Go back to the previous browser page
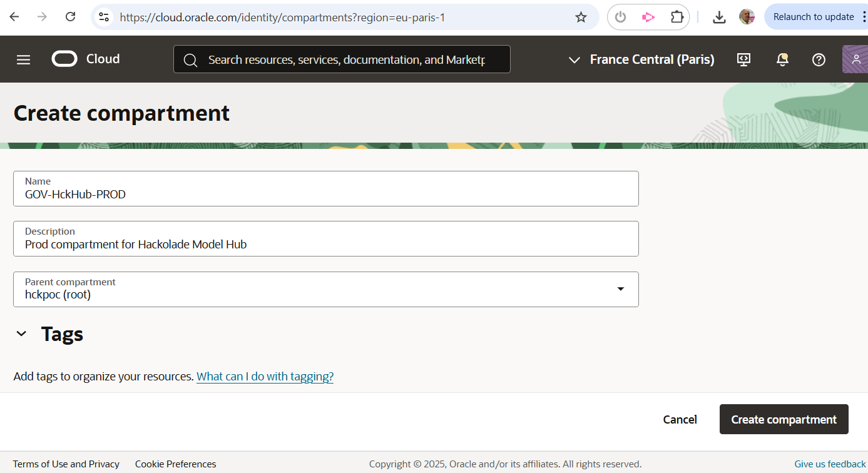 [x=14, y=17]
